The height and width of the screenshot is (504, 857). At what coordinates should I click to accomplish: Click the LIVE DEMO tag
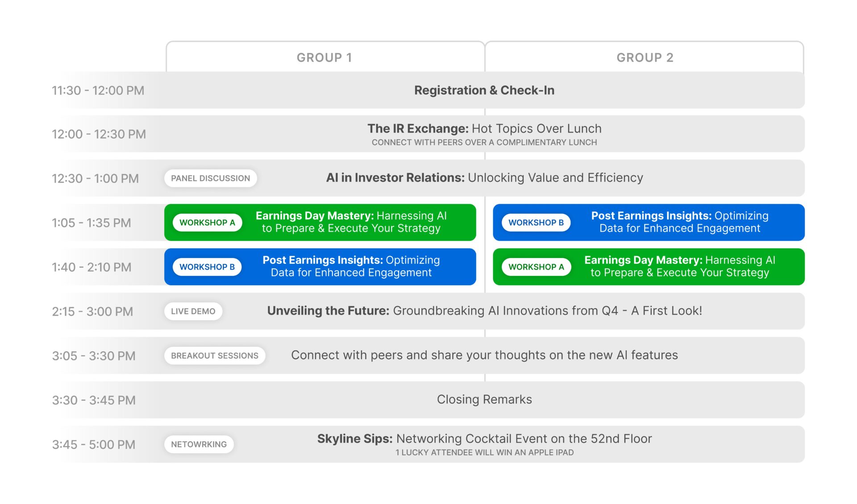pyautogui.click(x=193, y=311)
